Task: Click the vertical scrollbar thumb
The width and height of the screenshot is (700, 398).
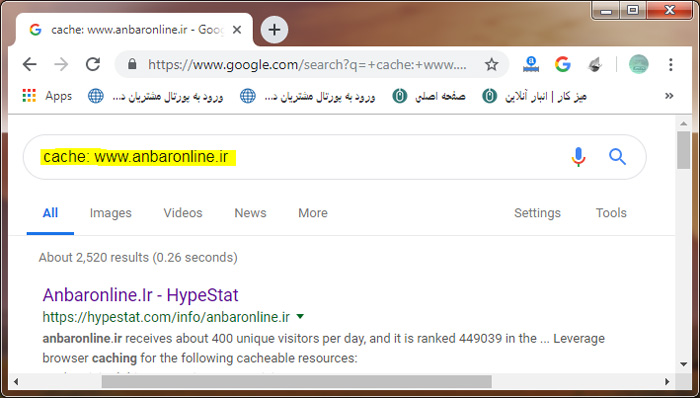Action: pyautogui.click(x=683, y=150)
